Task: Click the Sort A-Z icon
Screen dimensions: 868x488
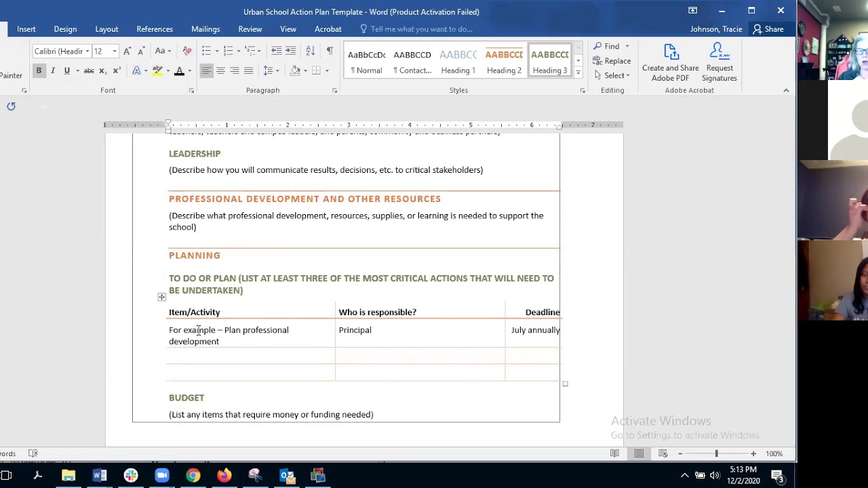Action: pyautogui.click(x=310, y=51)
